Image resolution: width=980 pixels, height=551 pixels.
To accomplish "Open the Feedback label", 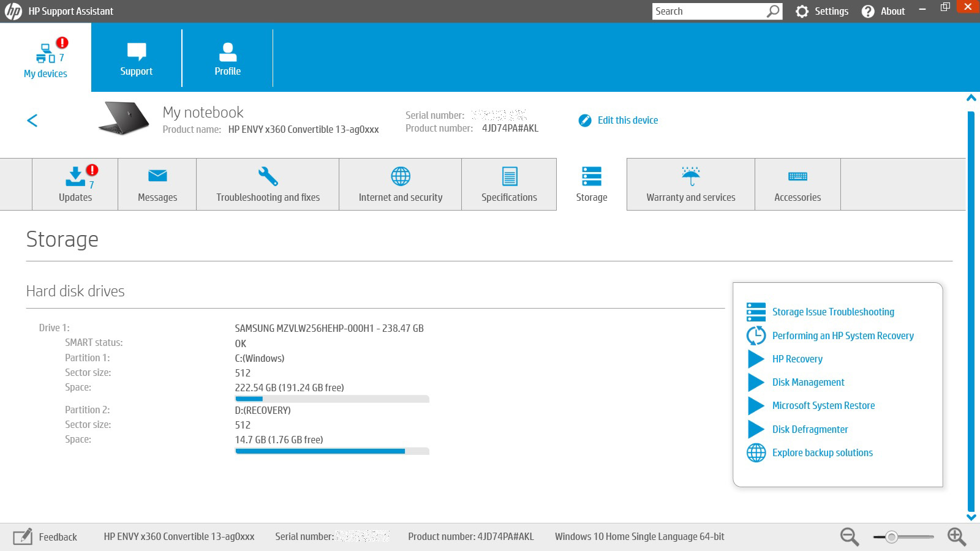I will pyautogui.click(x=58, y=537).
